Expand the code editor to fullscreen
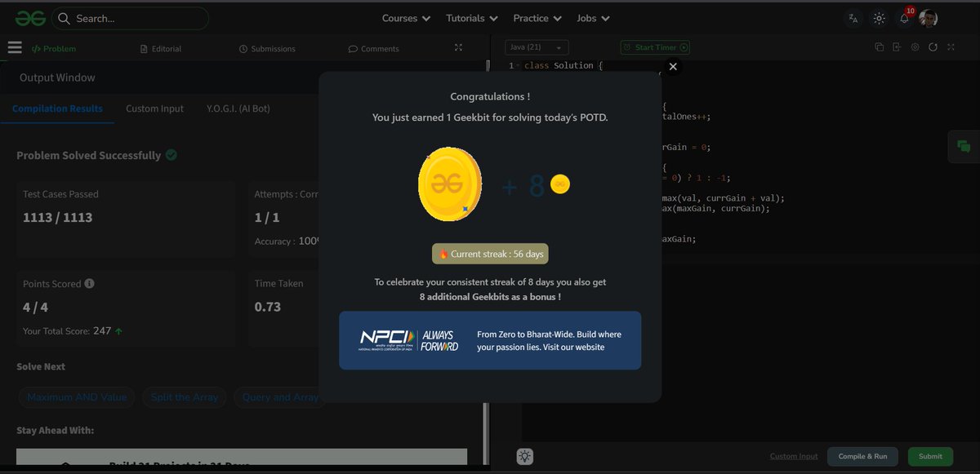 coord(951,47)
